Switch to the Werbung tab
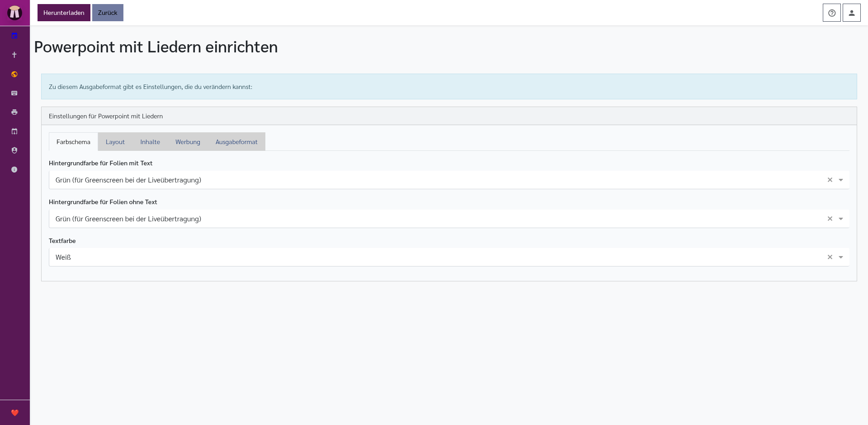The width and height of the screenshot is (868, 425). (188, 142)
